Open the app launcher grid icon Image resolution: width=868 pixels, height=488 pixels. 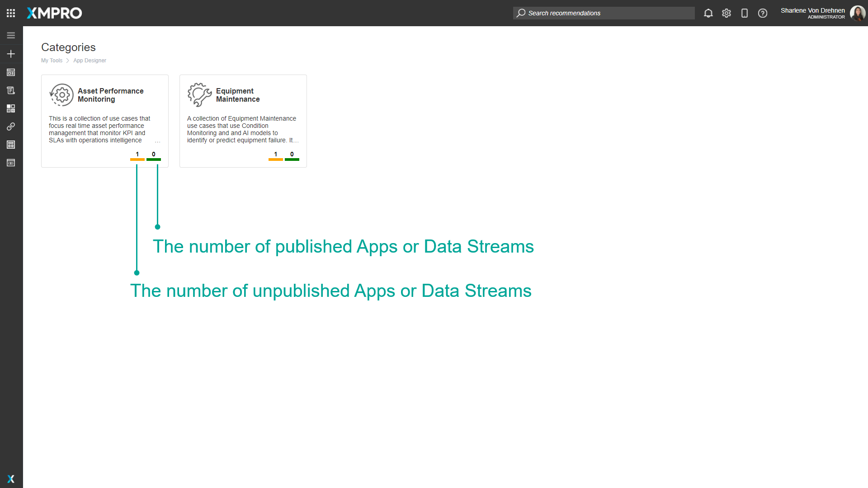click(11, 13)
